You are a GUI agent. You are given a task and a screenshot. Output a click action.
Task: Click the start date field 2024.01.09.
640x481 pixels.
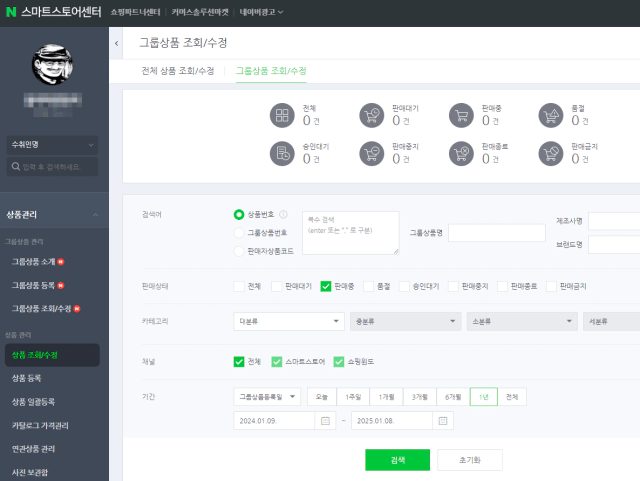(x=274, y=421)
